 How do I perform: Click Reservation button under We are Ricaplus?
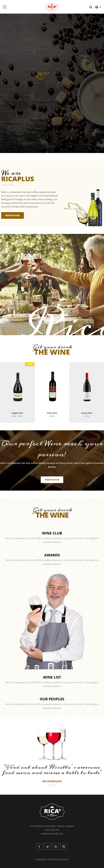13,215
